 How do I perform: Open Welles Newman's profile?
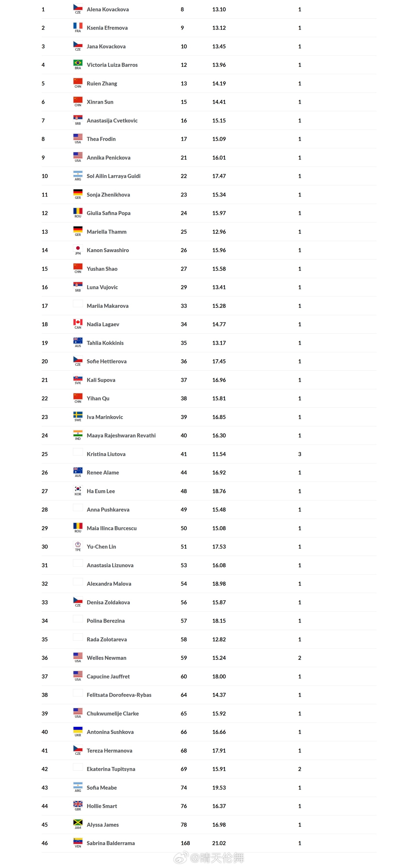(x=106, y=658)
